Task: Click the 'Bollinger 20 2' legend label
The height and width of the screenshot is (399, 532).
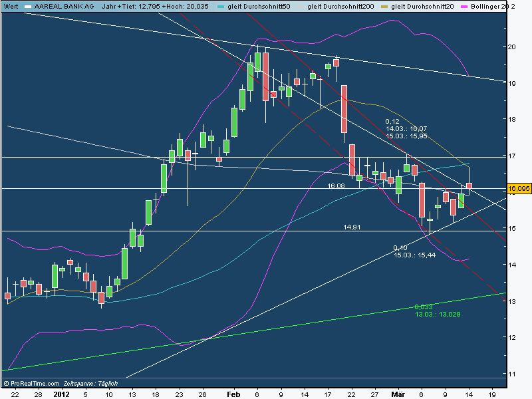Action: (x=493, y=7)
